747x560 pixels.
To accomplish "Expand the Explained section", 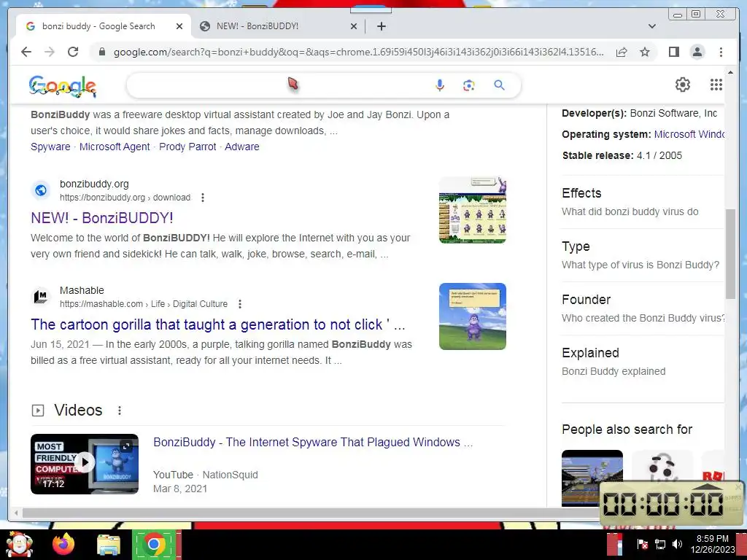I will [x=642, y=362].
